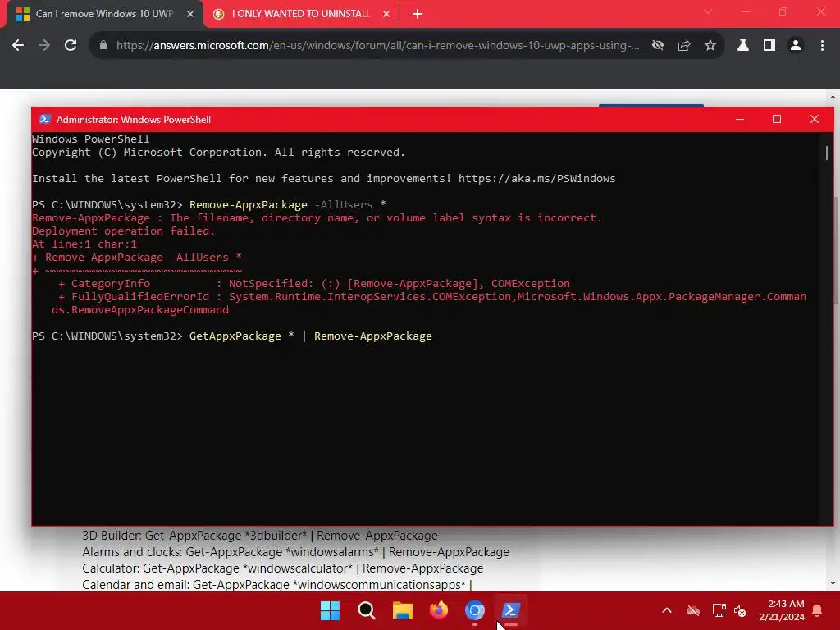Click 'Deployment operation failed.' error text
This screenshot has height=630, width=840.
click(x=123, y=231)
